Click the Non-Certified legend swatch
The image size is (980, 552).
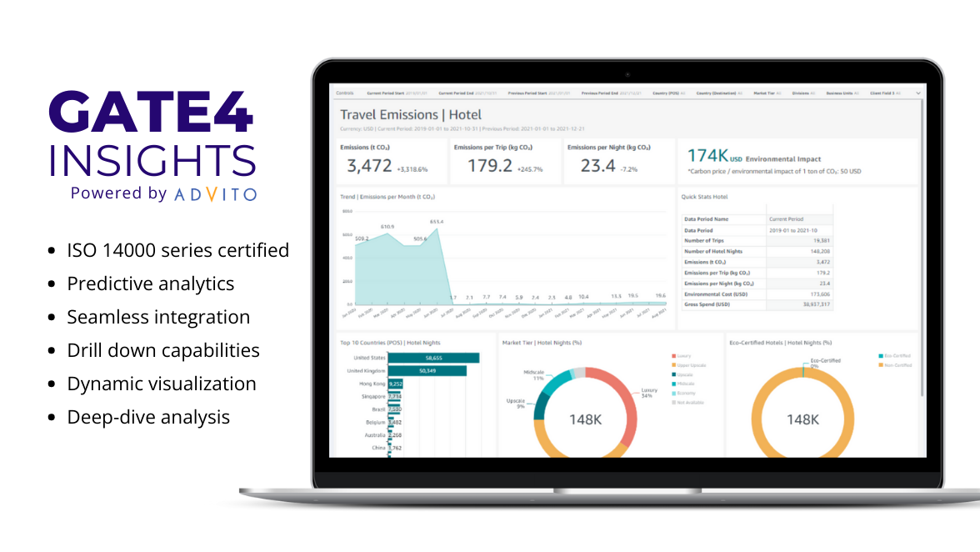pyautogui.click(x=881, y=365)
